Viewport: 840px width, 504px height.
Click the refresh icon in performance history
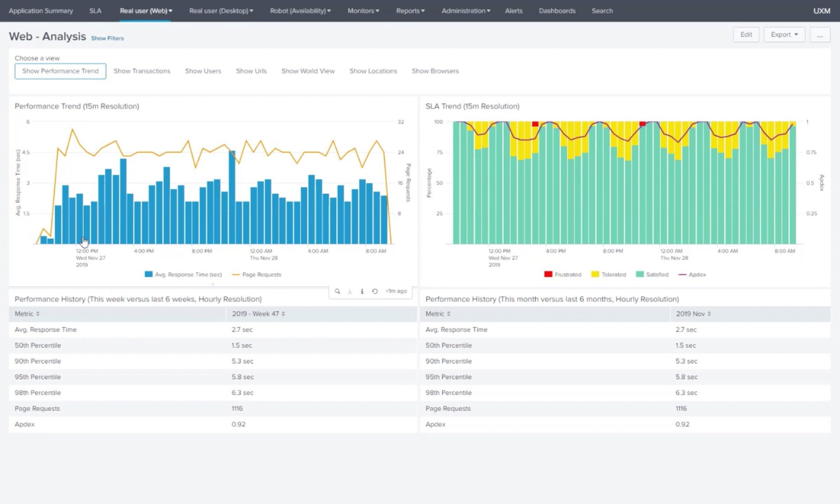(x=374, y=291)
